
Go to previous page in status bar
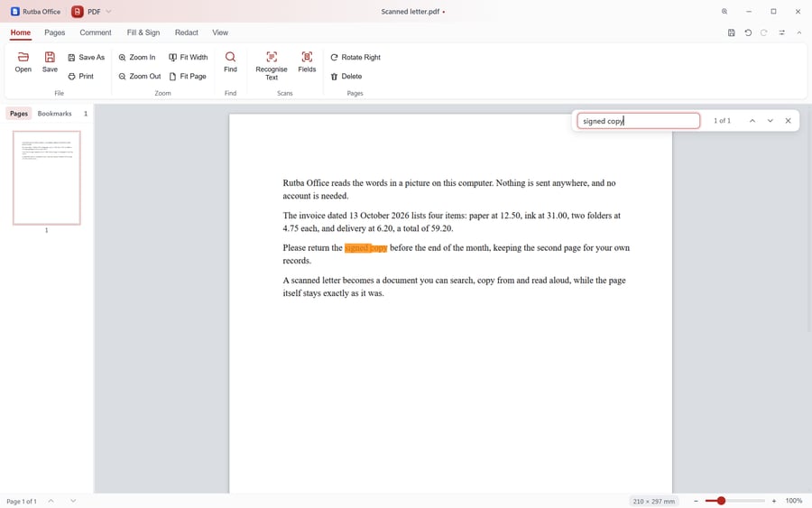[x=51, y=501]
